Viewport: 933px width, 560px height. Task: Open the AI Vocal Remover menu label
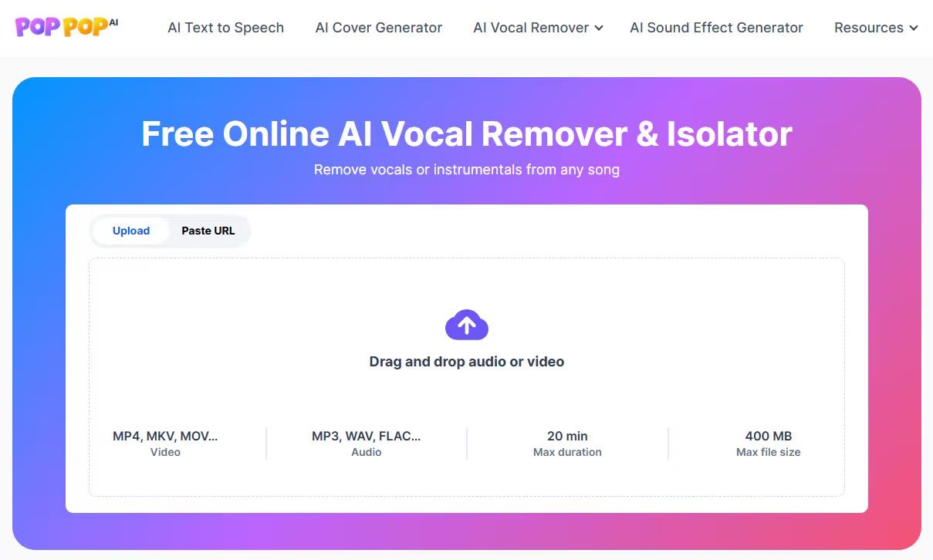click(530, 28)
